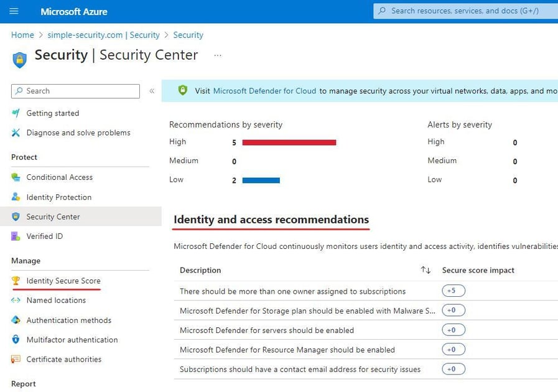Image resolution: width=558 pixels, height=392 pixels.
Task: Click the Identity Secure Score trophy icon
Action: (x=16, y=281)
